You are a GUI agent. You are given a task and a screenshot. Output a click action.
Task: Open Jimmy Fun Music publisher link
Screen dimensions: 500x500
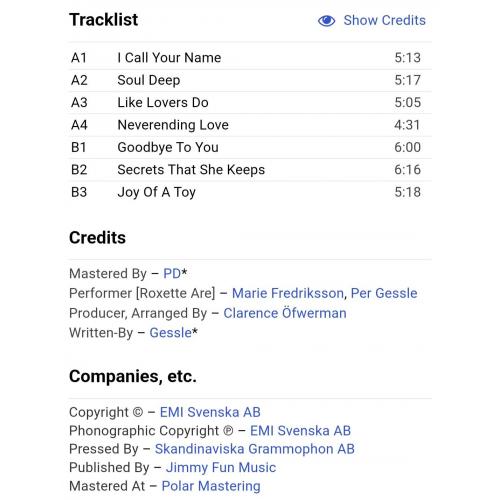point(221,467)
